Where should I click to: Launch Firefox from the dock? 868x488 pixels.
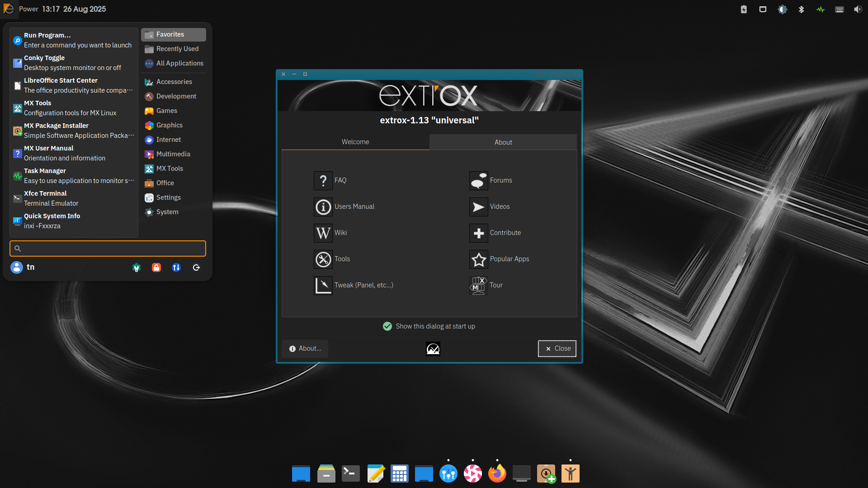coord(497,474)
